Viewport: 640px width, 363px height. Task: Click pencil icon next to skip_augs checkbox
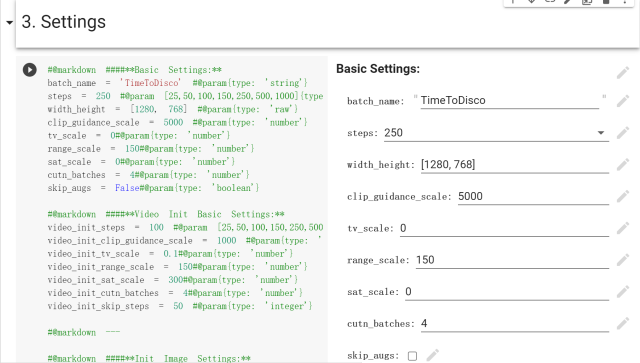[x=433, y=355]
